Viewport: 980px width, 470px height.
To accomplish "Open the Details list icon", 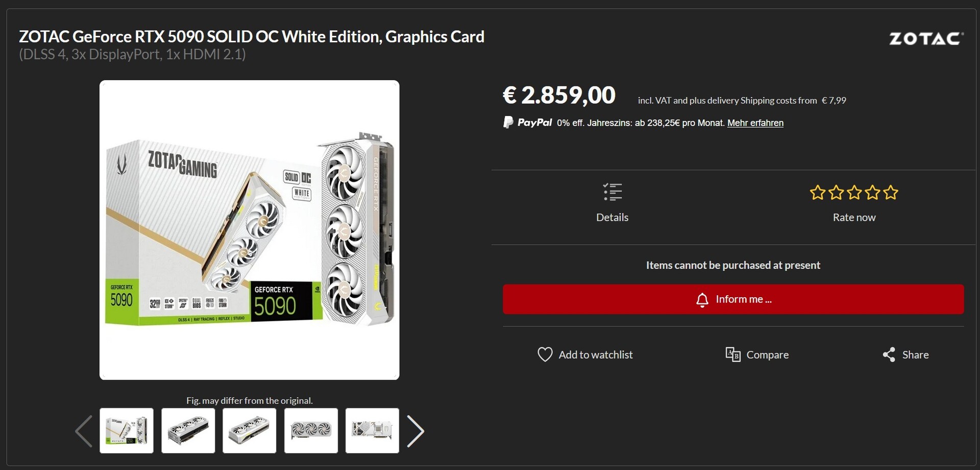I will (612, 193).
